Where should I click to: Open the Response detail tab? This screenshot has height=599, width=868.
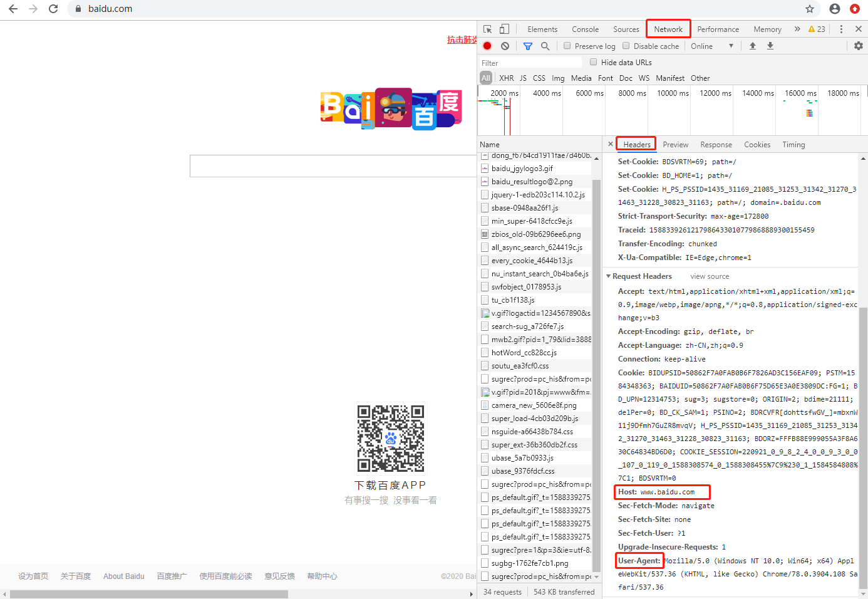716,145
